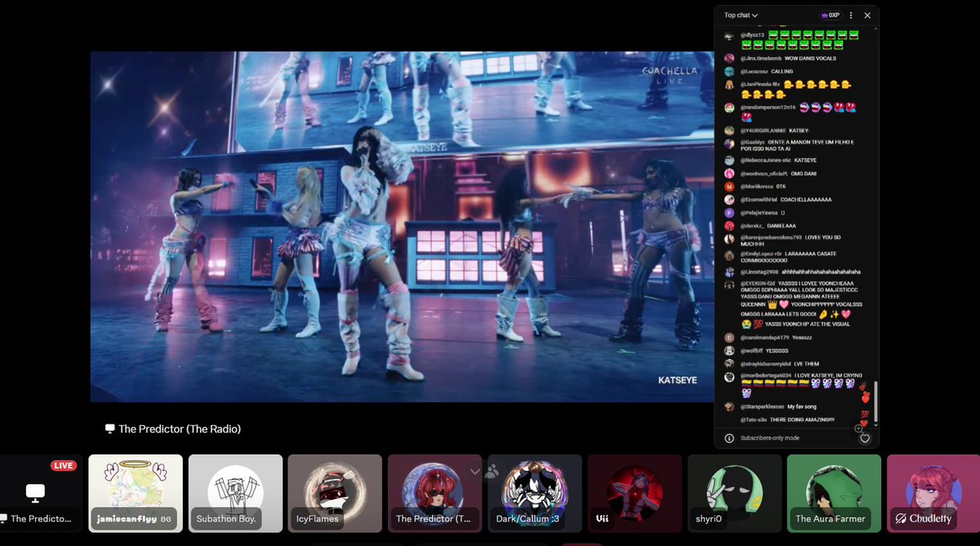Viewport: 980px width, 546px height.
Task: Select The Aura Farmer participant tile
Action: click(x=834, y=494)
